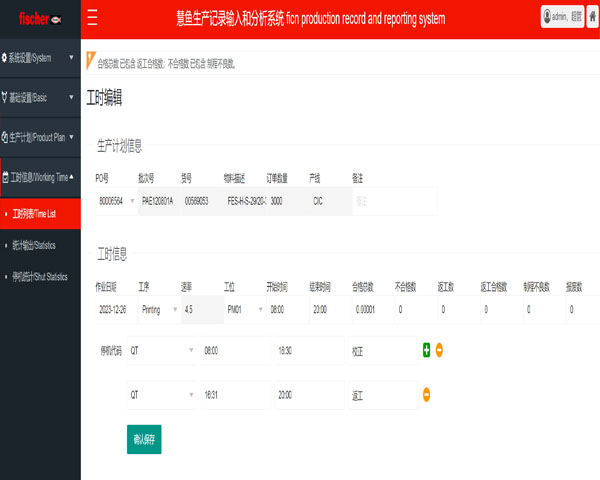Viewport: 600px width, 480px height.
Task: Expand the 生产计划/Product Plan menu
Action: [40, 138]
